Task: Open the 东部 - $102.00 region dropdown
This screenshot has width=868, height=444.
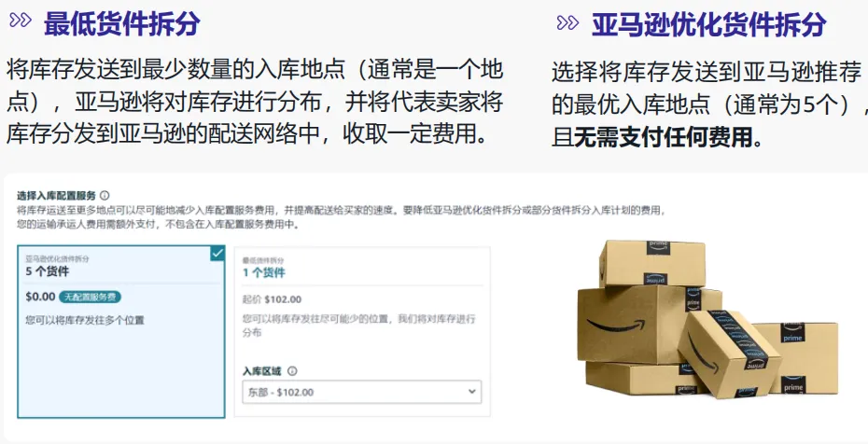Action: pos(362,392)
